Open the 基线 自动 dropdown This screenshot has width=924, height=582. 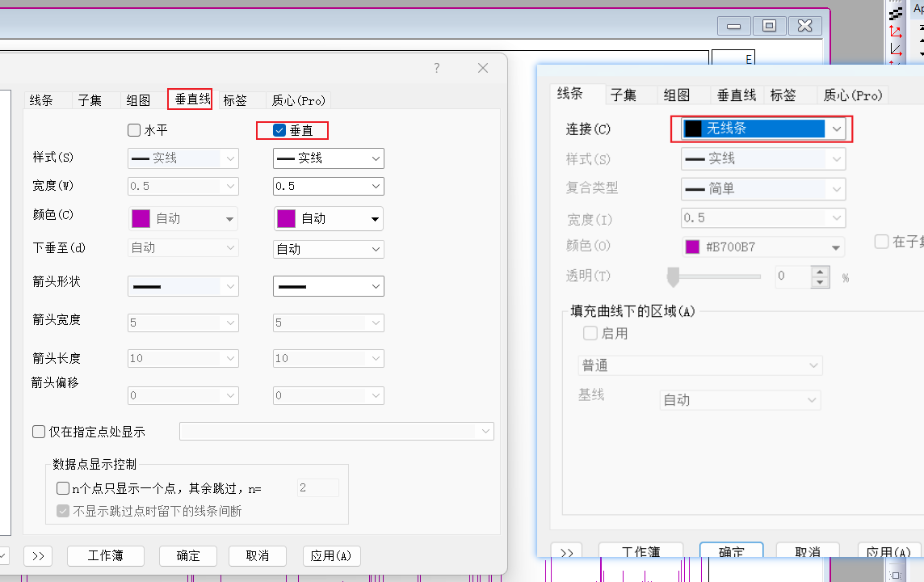pos(740,400)
